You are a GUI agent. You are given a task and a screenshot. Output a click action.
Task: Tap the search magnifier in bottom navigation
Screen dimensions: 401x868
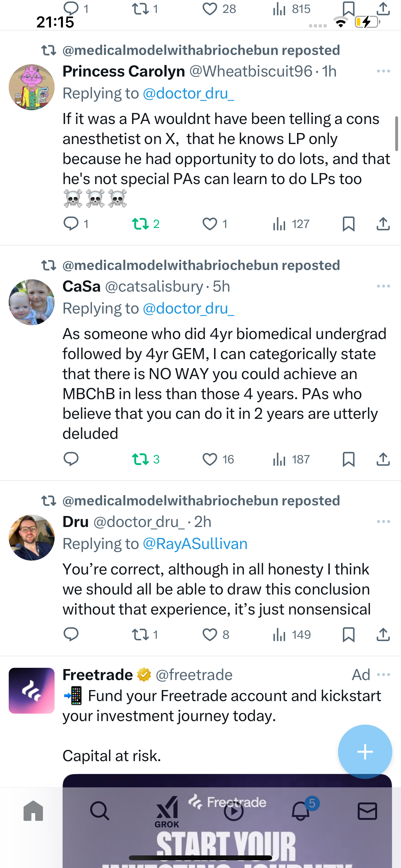pos(100,811)
